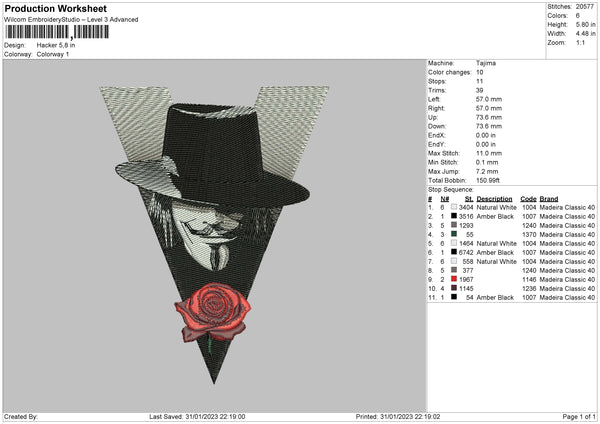Viewport: 600px width, 424px height.
Task: Click the black swatch in stop row 11
Action: point(454,297)
